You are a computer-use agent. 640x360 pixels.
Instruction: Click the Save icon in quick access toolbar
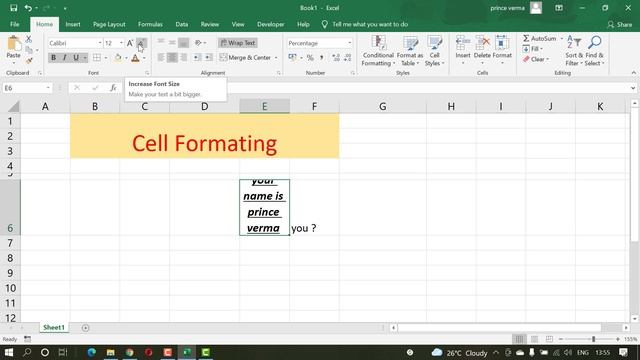[x=13, y=8]
